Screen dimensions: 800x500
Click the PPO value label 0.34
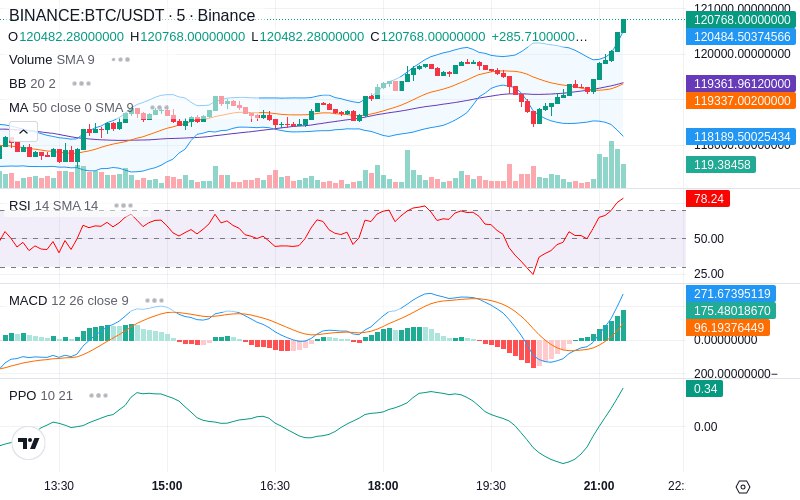705,389
